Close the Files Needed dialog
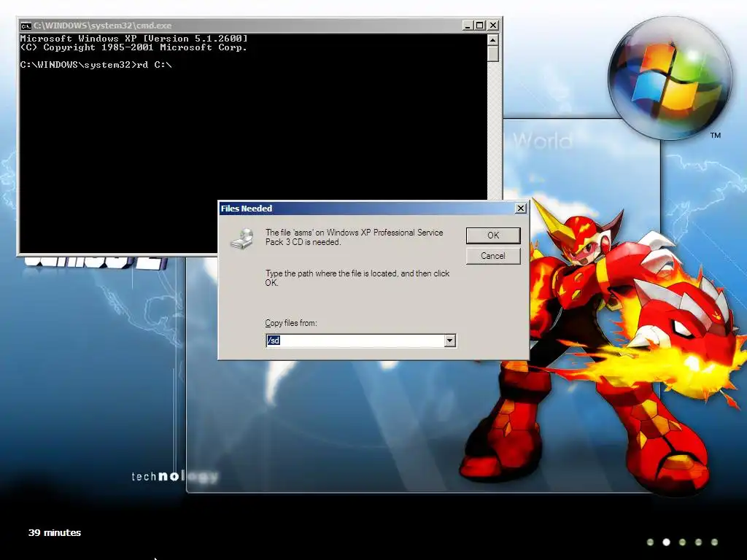This screenshot has width=747, height=560. 521,208
